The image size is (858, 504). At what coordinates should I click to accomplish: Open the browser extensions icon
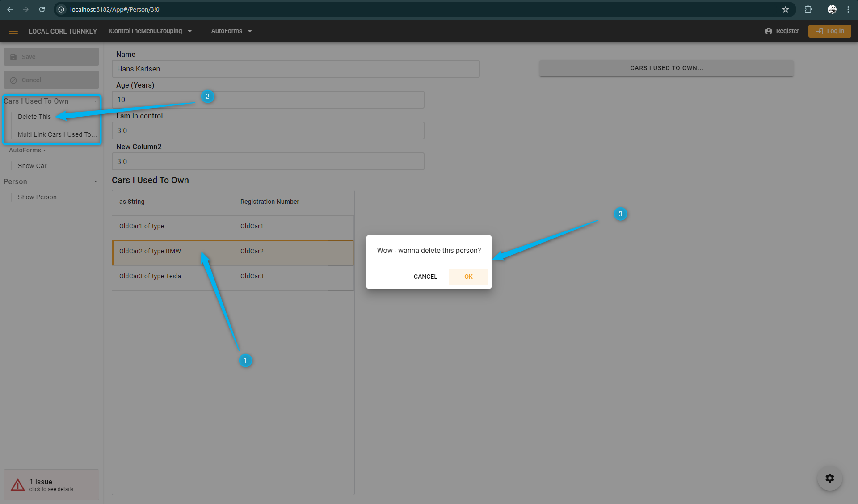[x=808, y=9]
